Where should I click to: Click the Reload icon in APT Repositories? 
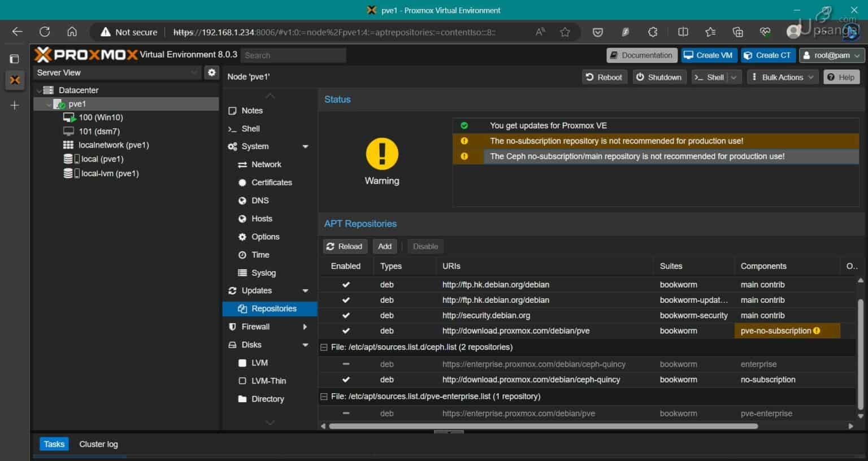coord(332,246)
